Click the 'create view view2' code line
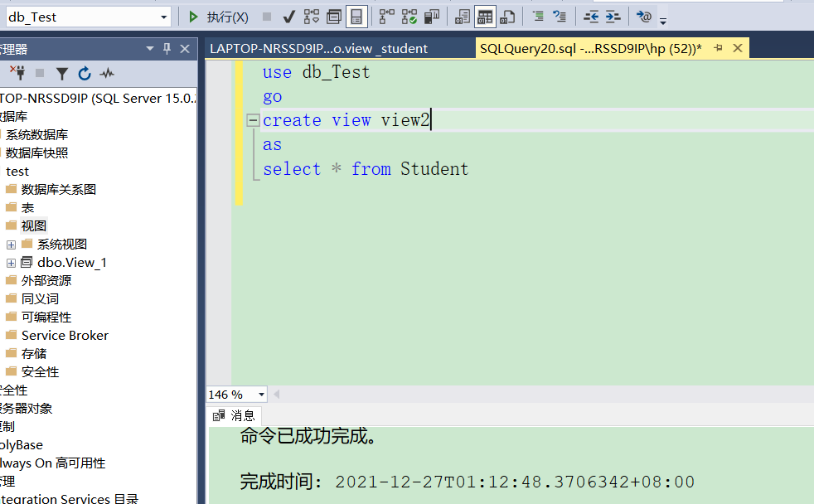Viewport: 814px width, 504px height. point(346,120)
